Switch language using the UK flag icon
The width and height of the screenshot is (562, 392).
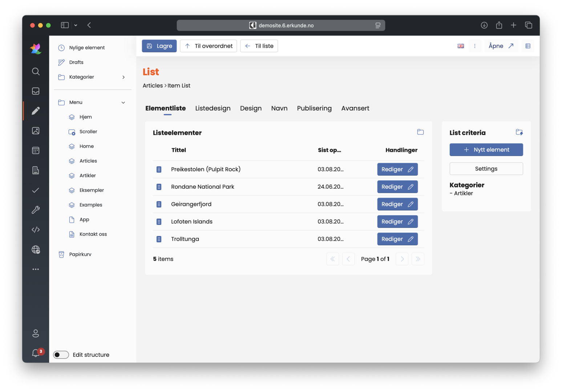pyautogui.click(x=461, y=46)
